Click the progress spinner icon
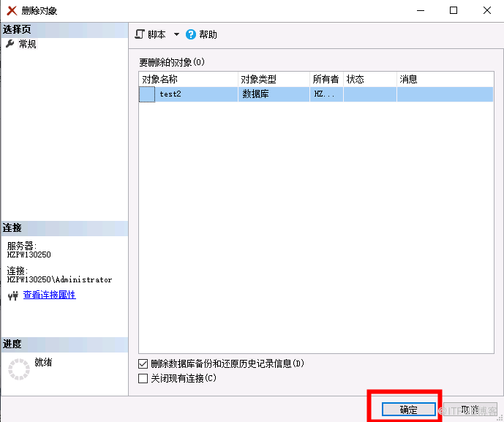The image size is (504, 422). (x=19, y=369)
